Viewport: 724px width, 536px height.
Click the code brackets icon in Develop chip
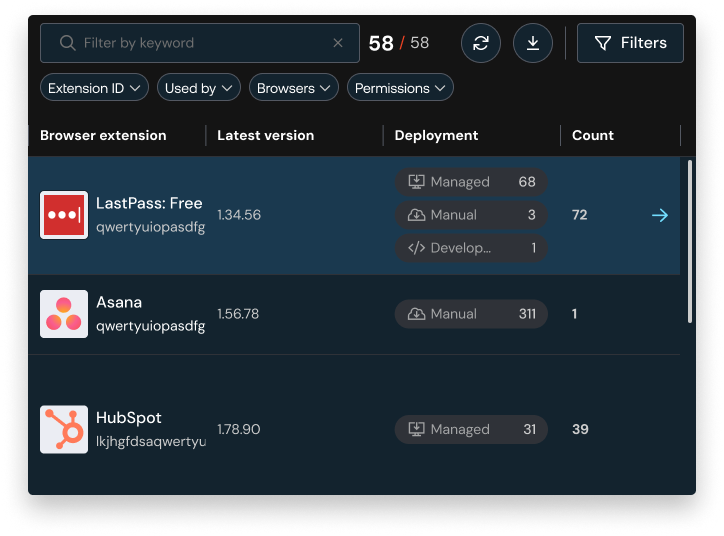tap(416, 248)
